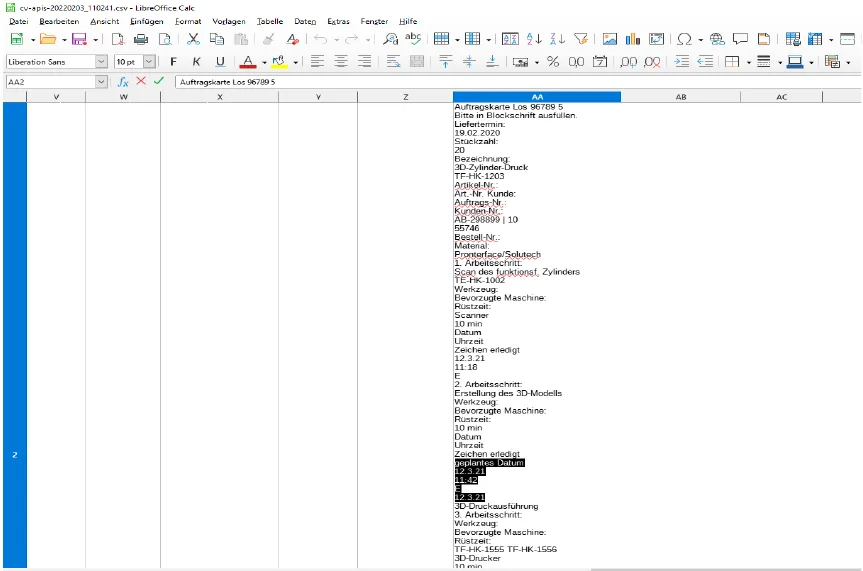Insert a chart
Viewport: 863px width, 571px height.
(x=633, y=39)
